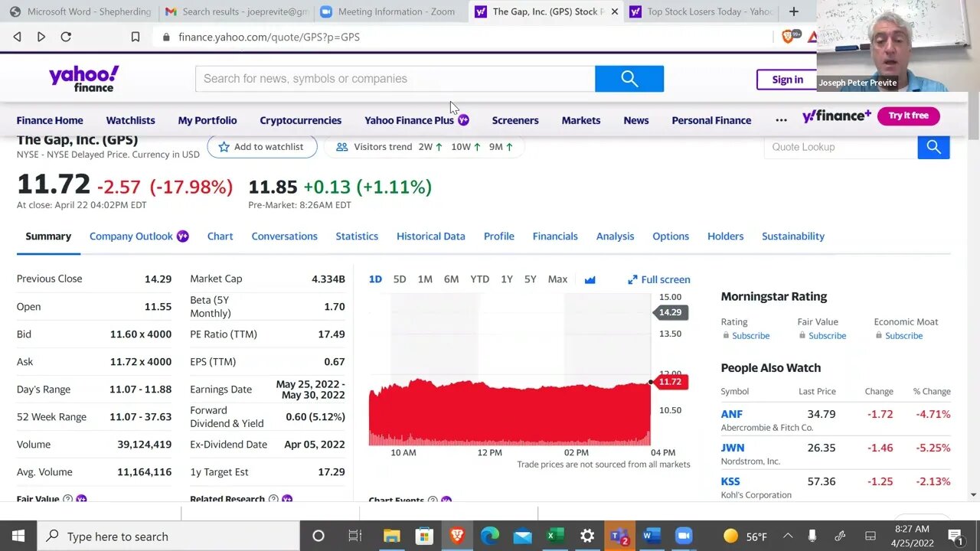
Task: Open Cryptocurrencies nav link
Action: pos(300,120)
